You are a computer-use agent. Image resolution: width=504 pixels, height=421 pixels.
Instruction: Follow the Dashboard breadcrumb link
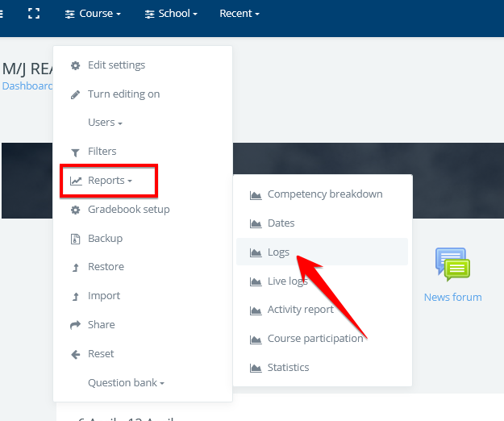tap(27, 86)
